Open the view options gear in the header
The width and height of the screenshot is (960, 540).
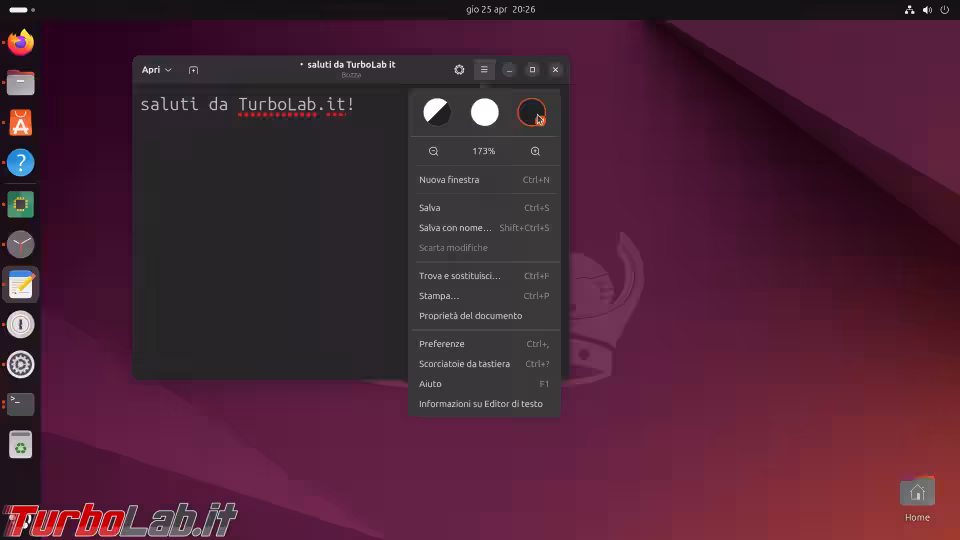click(459, 70)
